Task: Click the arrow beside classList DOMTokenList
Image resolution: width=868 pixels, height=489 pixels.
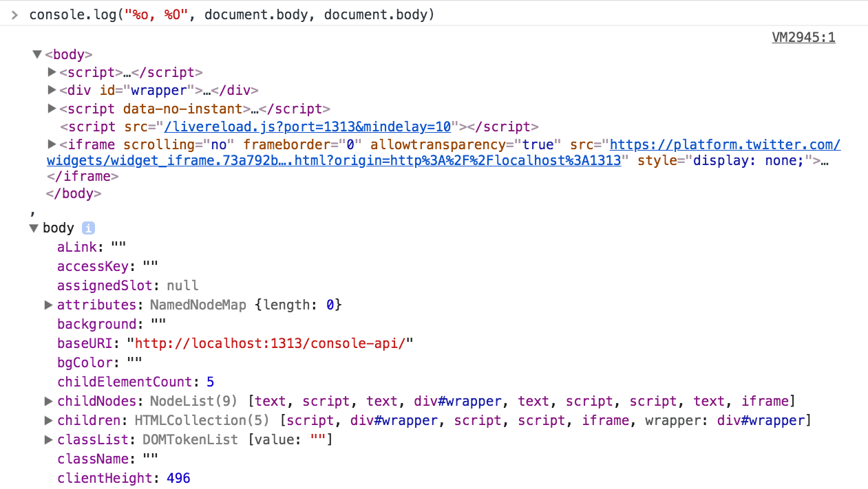Action: (x=48, y=439)
